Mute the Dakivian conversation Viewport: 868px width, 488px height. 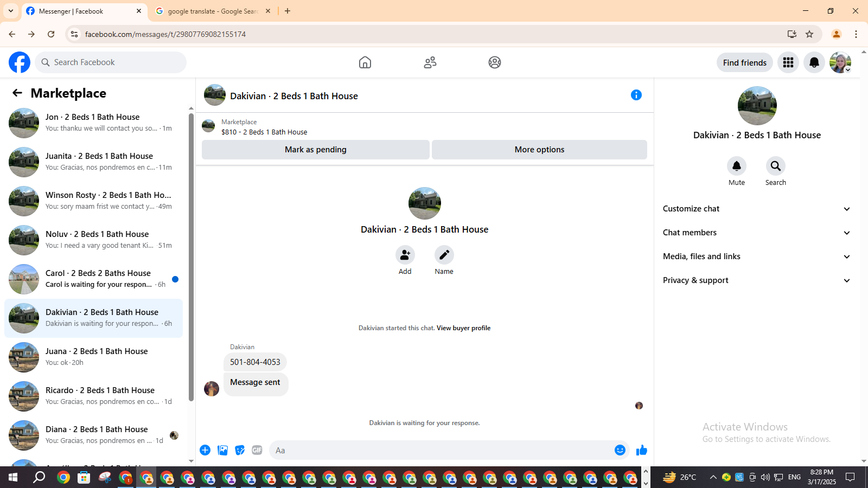[737, 166]
